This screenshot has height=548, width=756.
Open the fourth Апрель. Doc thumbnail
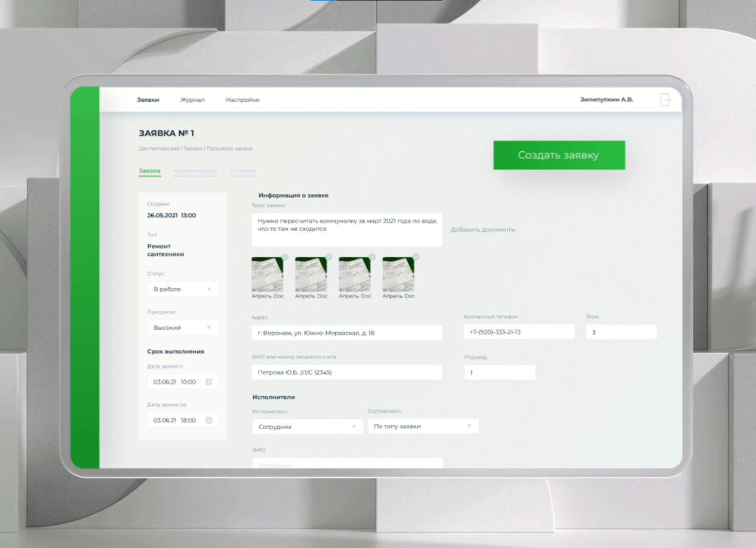point(399,274)
